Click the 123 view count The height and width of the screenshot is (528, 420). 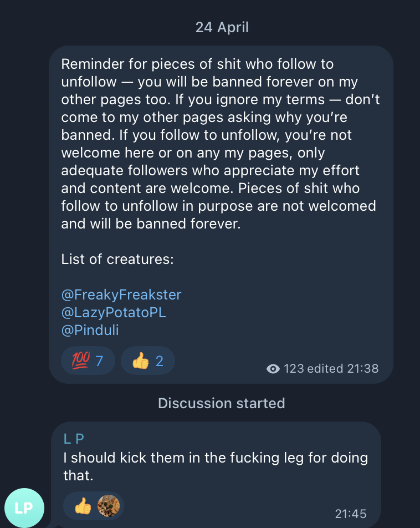click(x=294, y=369)
